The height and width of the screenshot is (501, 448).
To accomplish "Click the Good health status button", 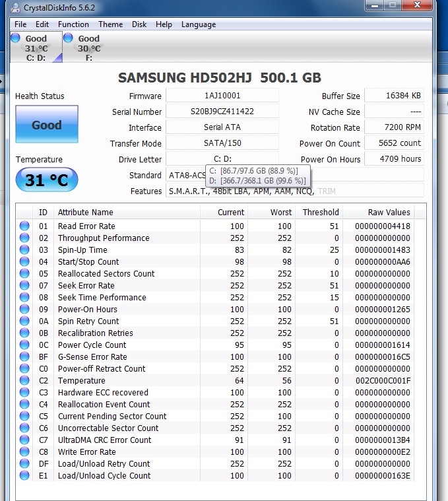I will click(47, 124).
